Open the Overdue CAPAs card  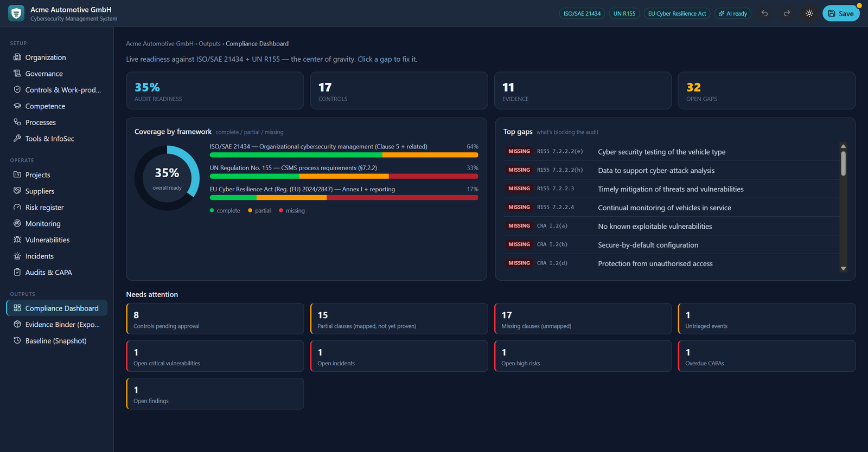[x=767, y=356]
